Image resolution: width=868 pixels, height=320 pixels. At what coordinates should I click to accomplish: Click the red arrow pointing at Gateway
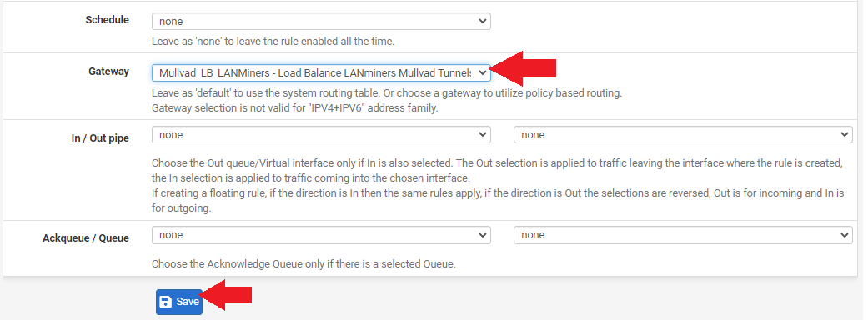pyautogui.click(x=523, y=68)
